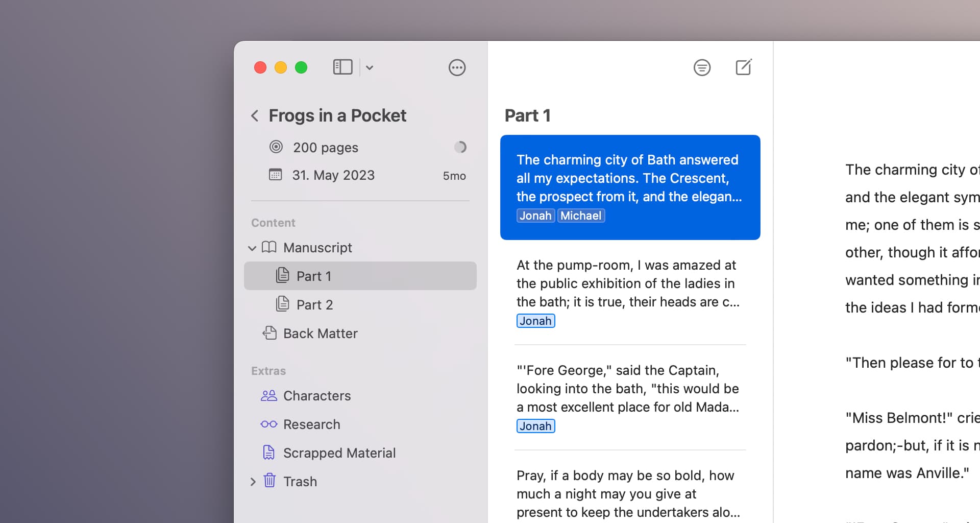The height and width of the screenshot is (523, 980).
Task: Collapse the Manuscript group
Action: coord(252,248)
